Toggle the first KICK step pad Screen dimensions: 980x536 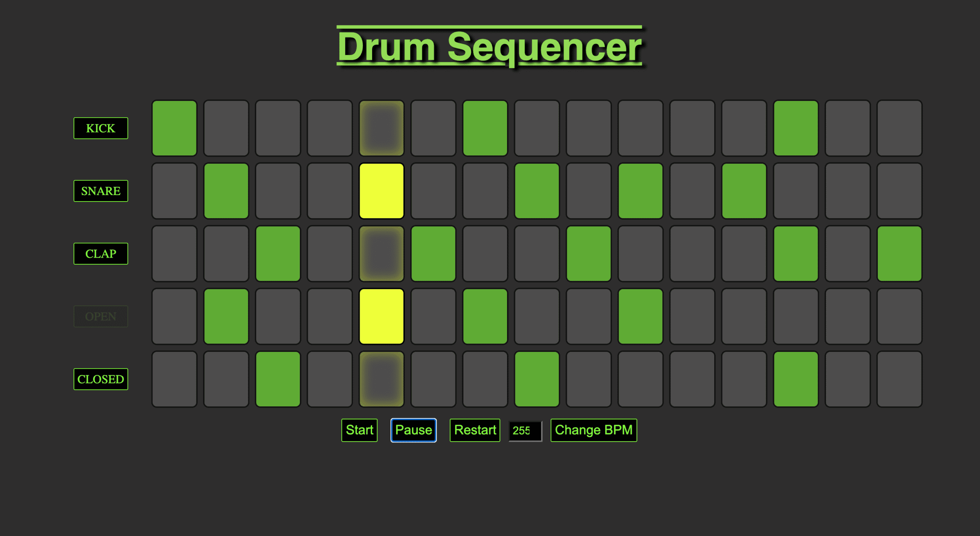tap(174, 128)
